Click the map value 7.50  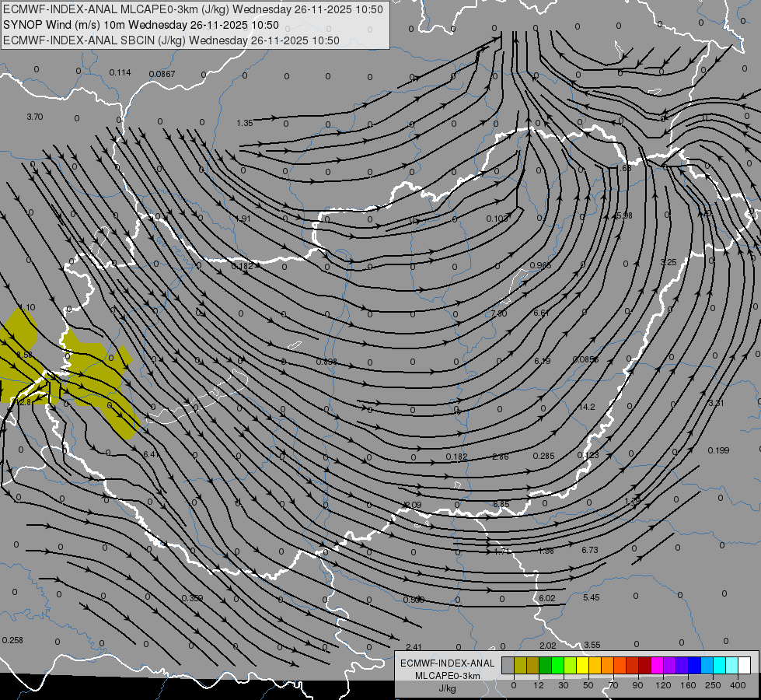[x=499, y=313]
